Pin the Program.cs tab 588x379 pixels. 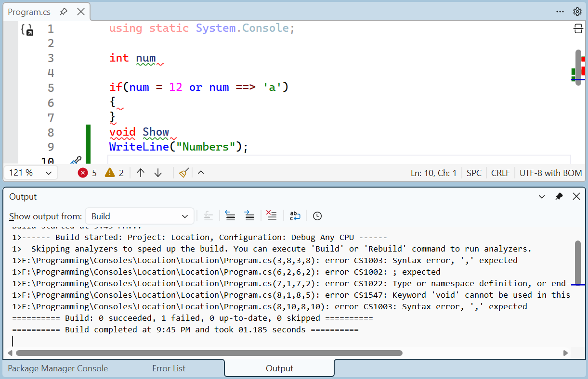[64, 12]
